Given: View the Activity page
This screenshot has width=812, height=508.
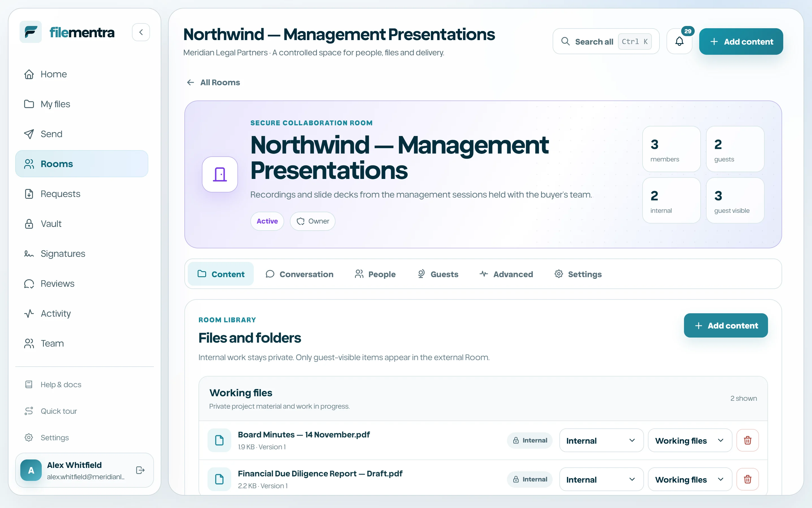Looking at the screenshot, I should coord(81,313).
